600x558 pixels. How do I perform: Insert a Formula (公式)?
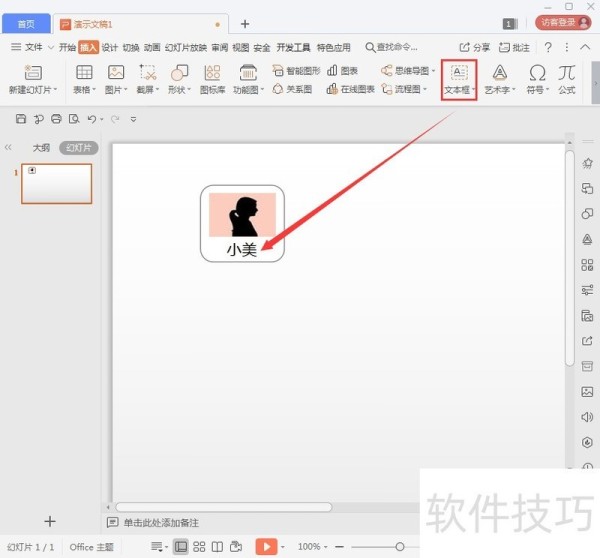(x=567, y=79)
